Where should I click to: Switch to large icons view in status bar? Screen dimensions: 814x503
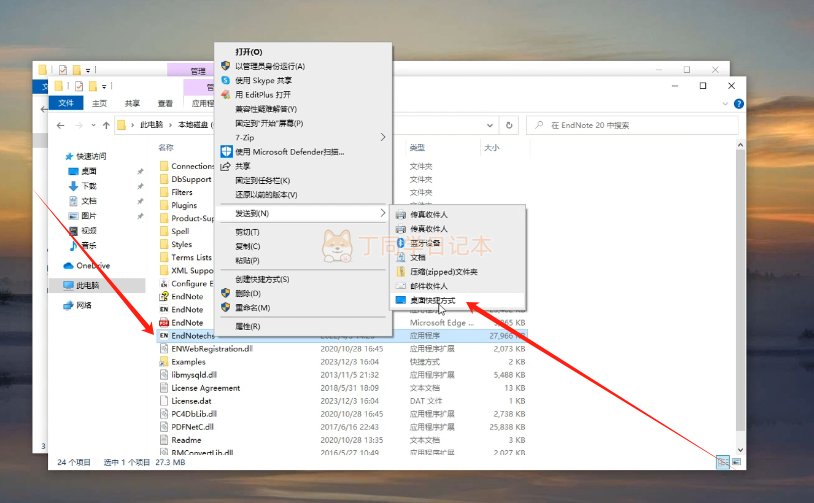click(736, 461)
